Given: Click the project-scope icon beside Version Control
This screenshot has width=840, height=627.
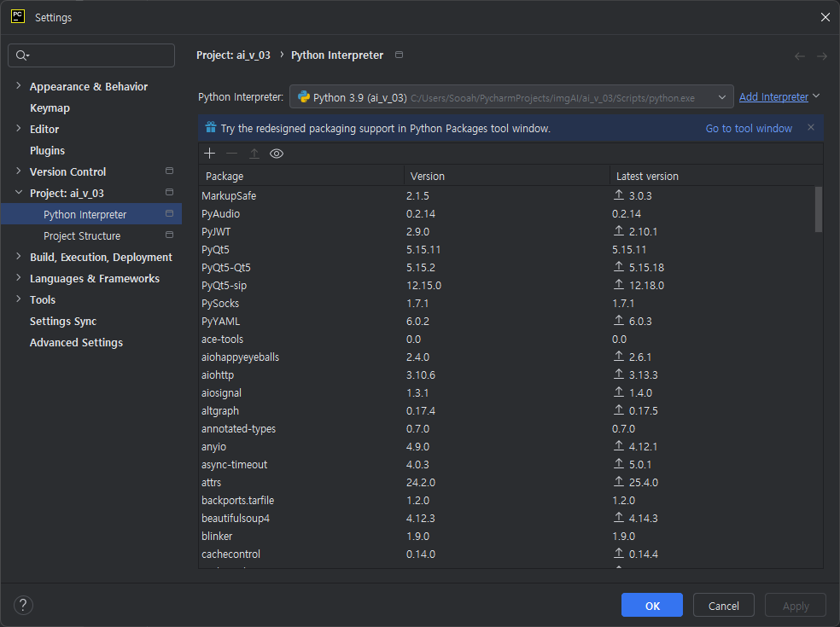Looking at the screenshot, I should [x=169, y=171].
